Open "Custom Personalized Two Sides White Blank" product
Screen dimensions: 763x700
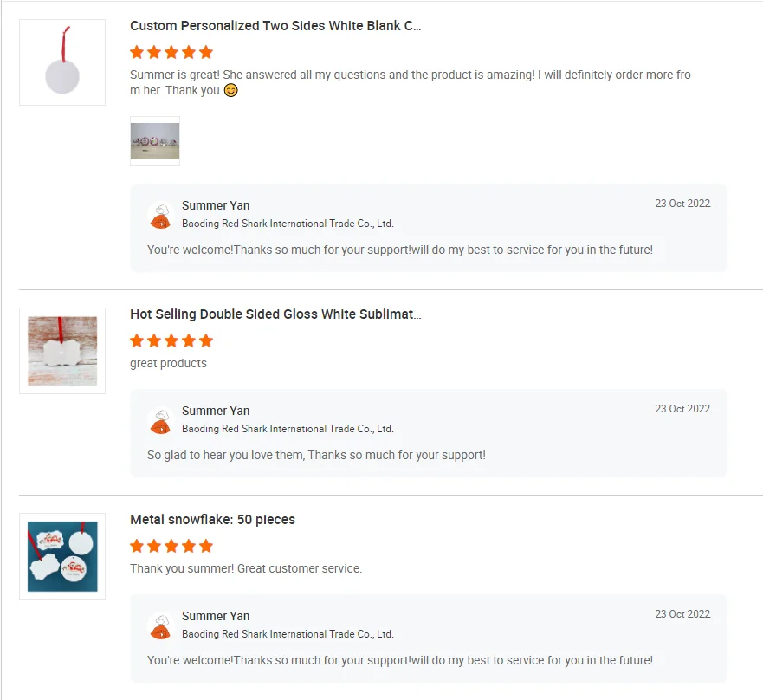point(275,26)
